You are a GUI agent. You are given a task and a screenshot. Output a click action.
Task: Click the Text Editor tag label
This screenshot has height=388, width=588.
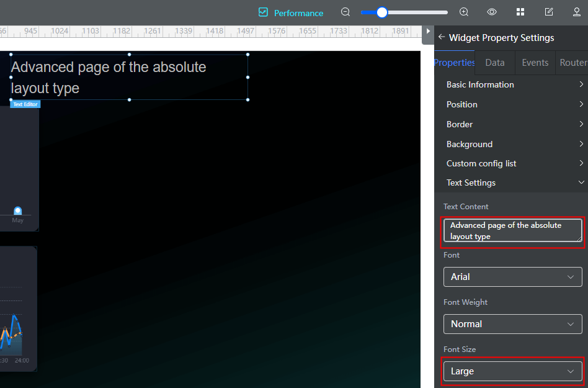point(25,104)
